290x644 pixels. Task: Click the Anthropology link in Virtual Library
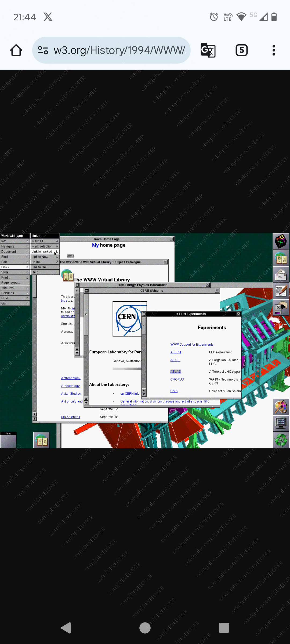pos(71,378)
